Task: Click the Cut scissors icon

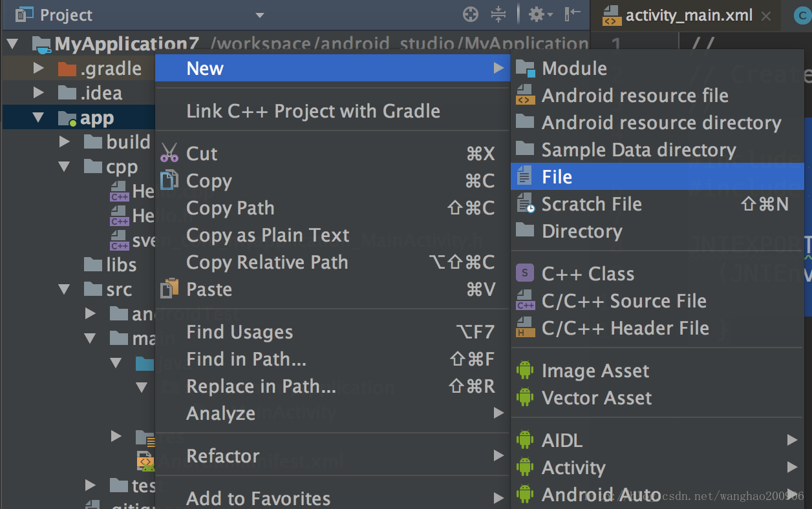Action: coord(169,153)
